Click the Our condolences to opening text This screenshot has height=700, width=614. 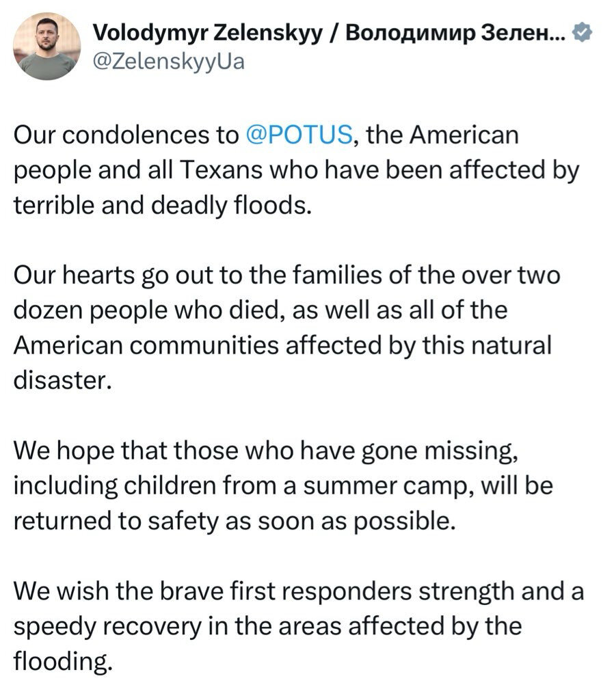tap(126, 135)
